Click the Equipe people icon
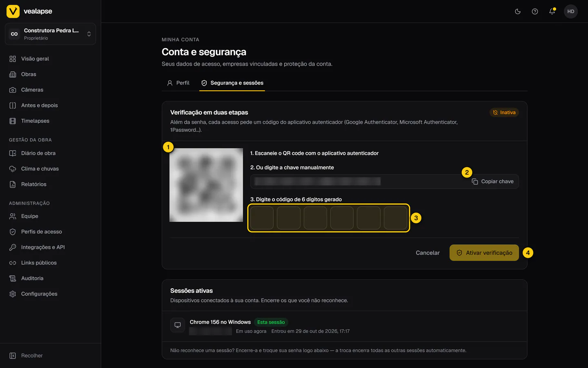588x368 pixels. [13, 216]
